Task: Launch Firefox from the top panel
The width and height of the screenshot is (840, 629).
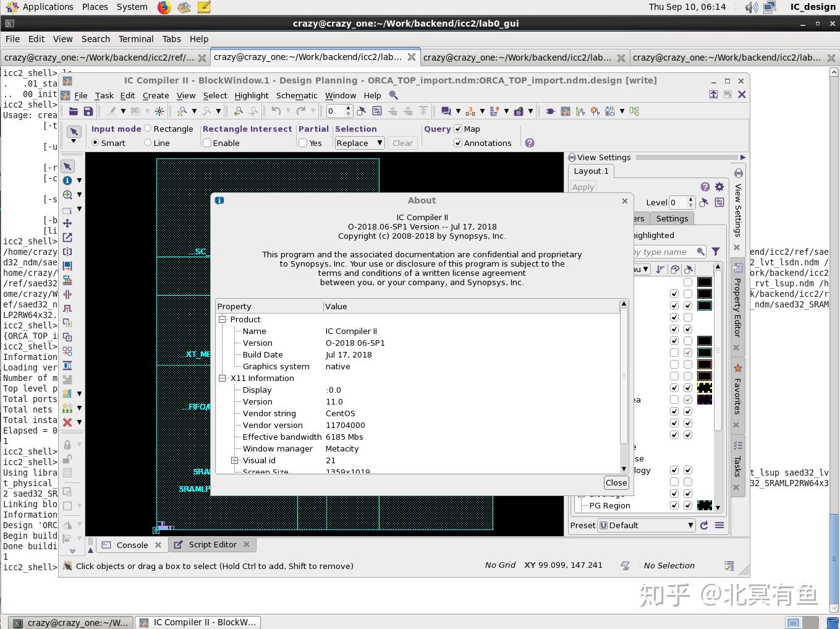Action: (x=164, y=7)
